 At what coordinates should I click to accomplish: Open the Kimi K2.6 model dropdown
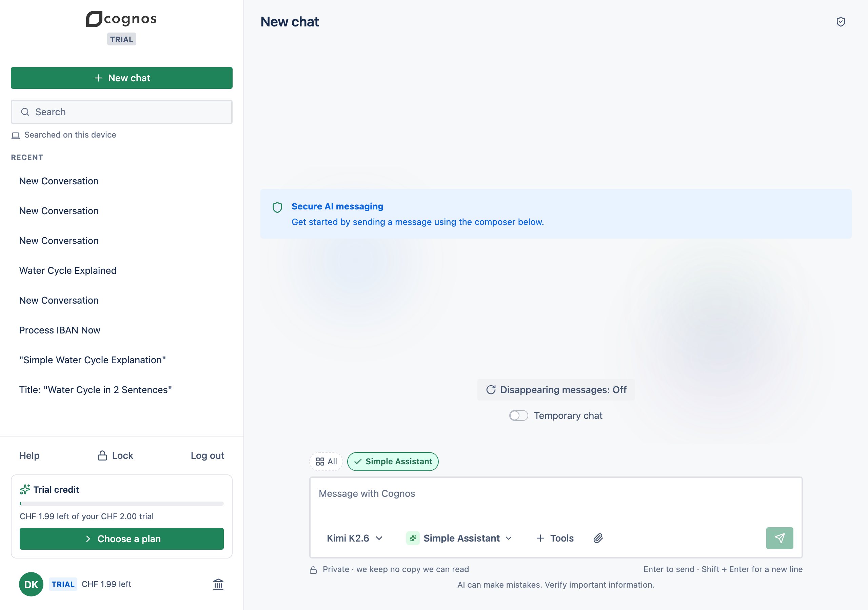coord(355,538)
